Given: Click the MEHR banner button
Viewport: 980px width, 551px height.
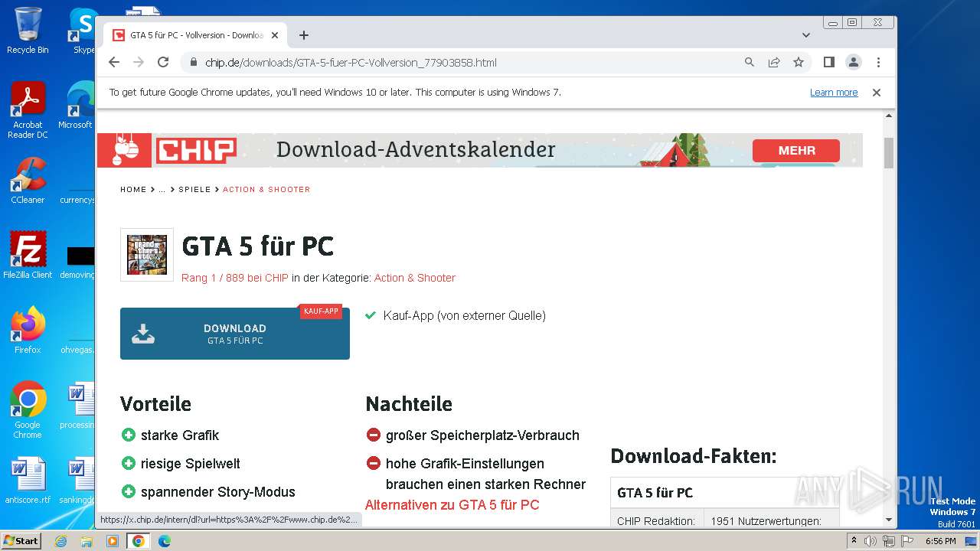Looking at the screenshot, I should (x=796, y=151).
